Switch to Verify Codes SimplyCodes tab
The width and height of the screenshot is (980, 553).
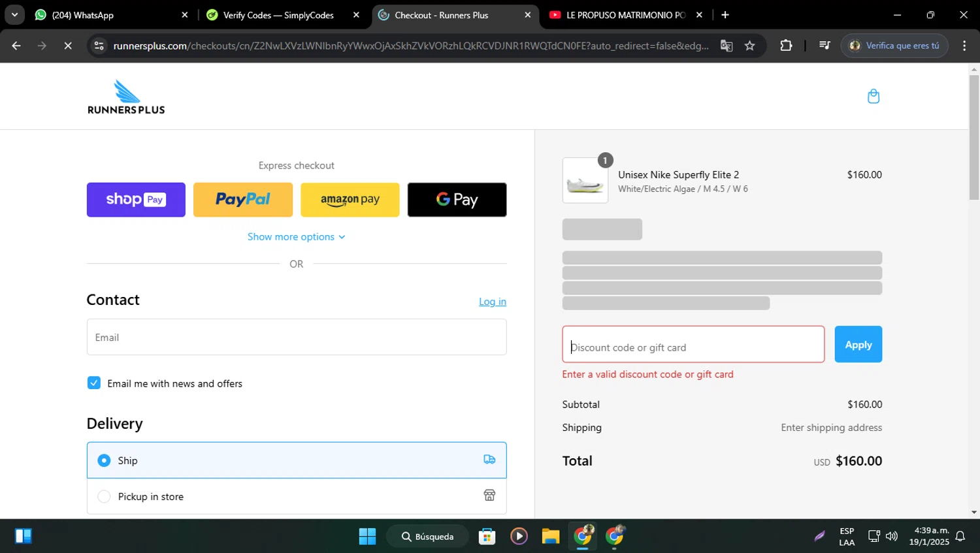click(x=283, y=15)
